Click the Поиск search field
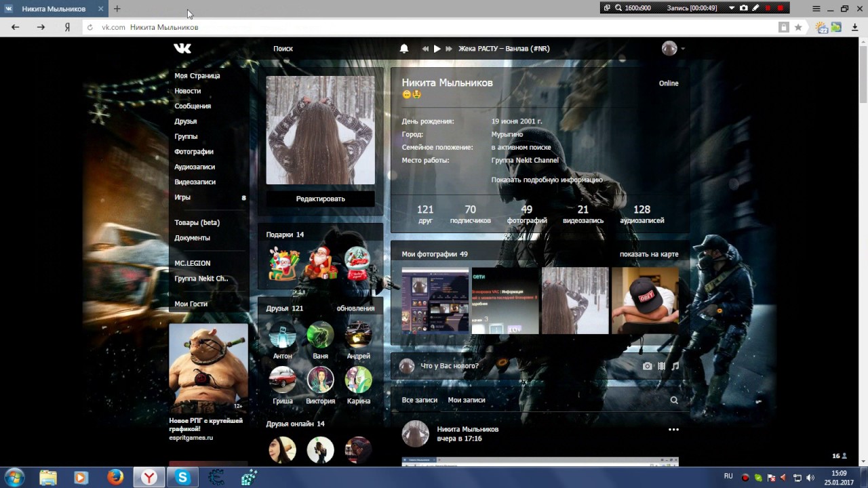 [283, 49]
